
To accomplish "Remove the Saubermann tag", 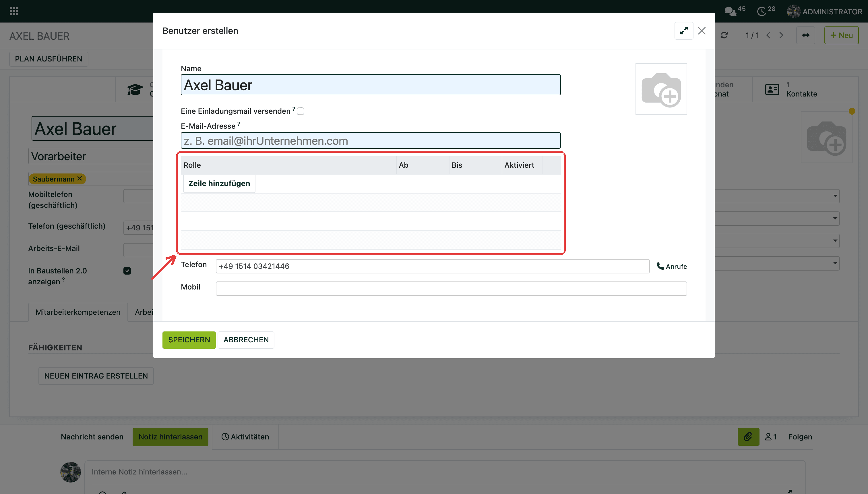I will [80, 178].
